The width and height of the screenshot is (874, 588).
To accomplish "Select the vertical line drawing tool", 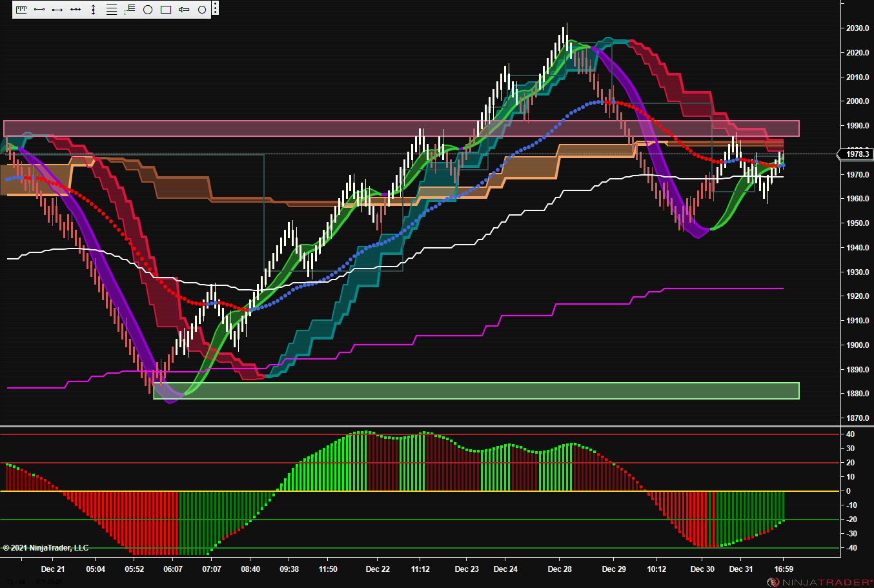I will click(94, 10).
